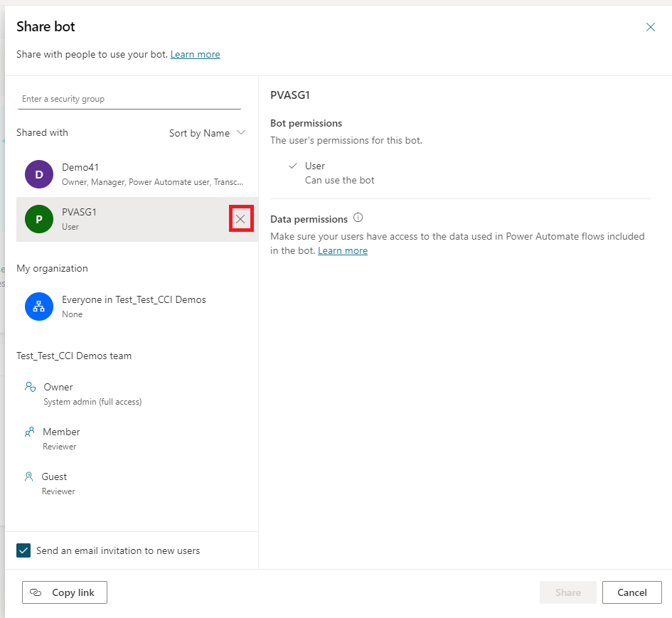Select the User permission checkmark
Viewport: 672px width, 618px height.
[x=293, y=166]
